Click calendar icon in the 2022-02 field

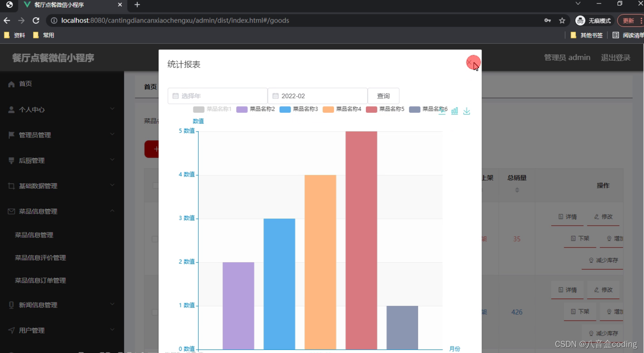275,96
